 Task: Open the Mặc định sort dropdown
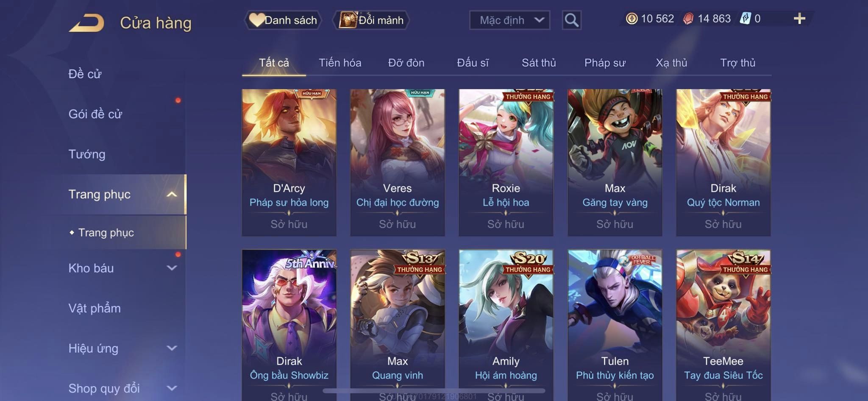(509, 20)
